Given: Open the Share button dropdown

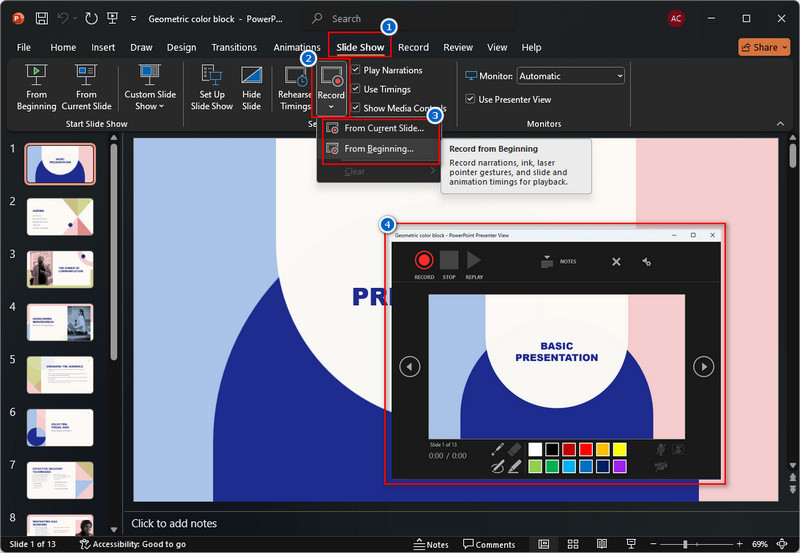Looking at the screenshot, I should 764,47.
